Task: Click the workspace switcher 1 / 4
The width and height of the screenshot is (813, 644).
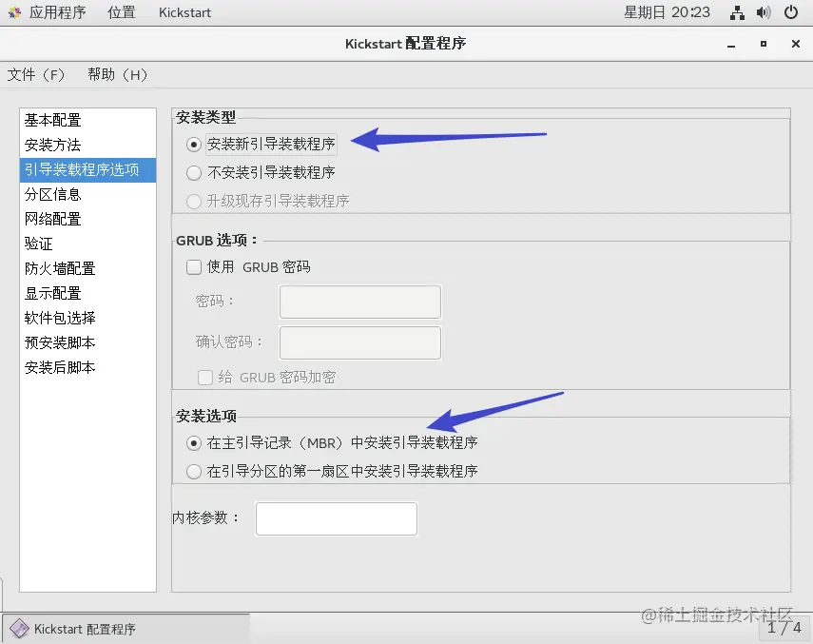Action: tap(784, 628)
